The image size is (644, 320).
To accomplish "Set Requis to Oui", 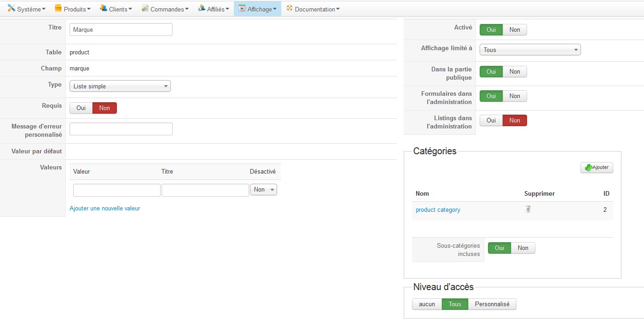I will tap(81, 108).
